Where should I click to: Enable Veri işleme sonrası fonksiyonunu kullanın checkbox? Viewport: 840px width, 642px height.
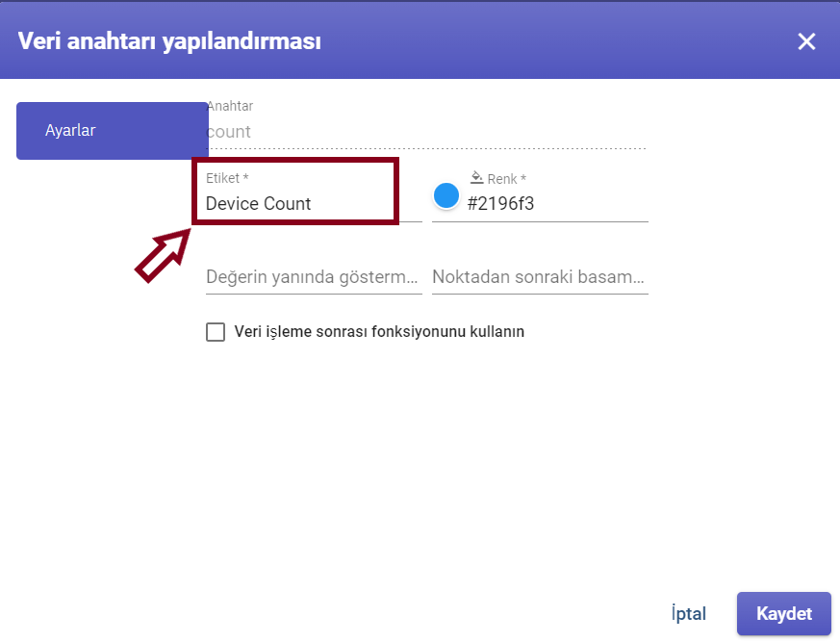(x=216, y=332)
